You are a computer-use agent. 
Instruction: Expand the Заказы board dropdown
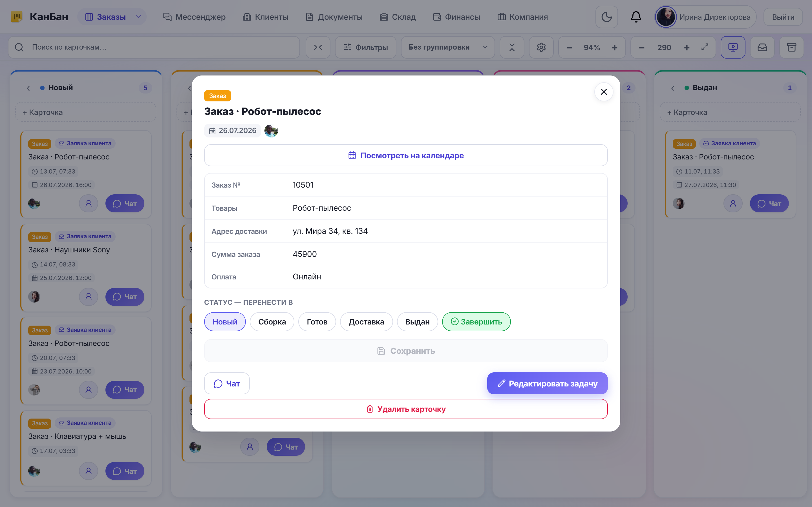(138, 17)
